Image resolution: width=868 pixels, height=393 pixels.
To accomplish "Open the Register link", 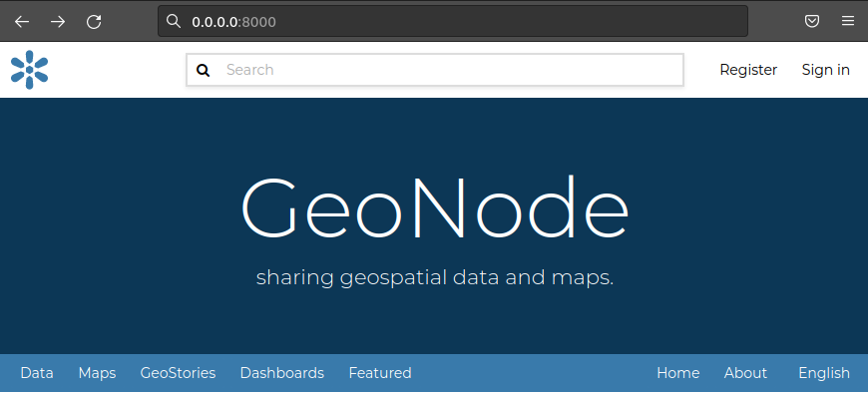I will coord(748,70).
